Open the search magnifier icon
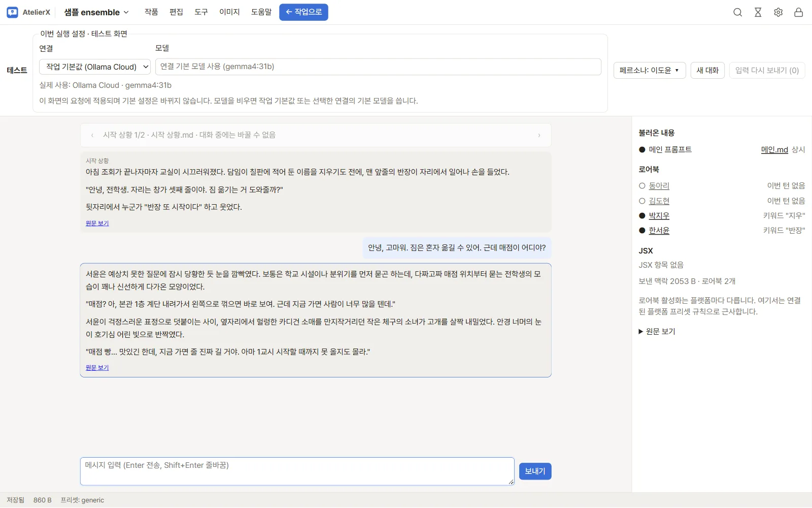The width and height of the screenshot is (812, 508). [x=737, y=12]
